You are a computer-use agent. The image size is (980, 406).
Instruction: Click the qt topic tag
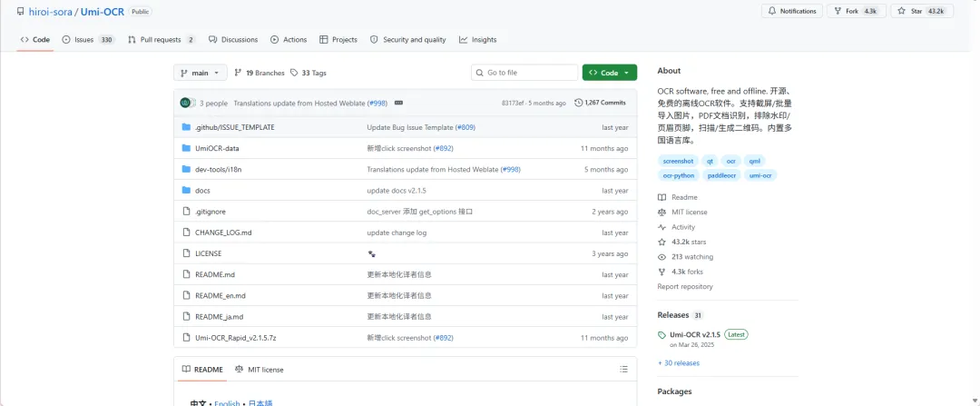coord(710,161)
